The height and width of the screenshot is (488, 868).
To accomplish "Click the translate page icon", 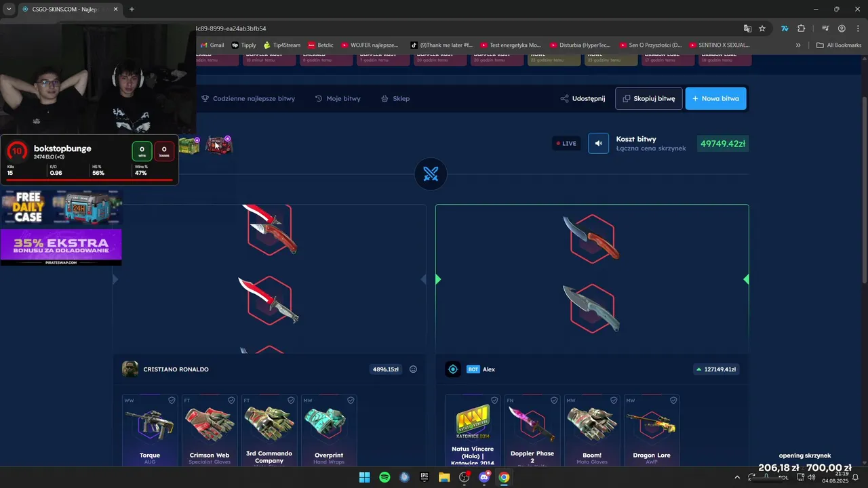I will click(x=747, y=28).
